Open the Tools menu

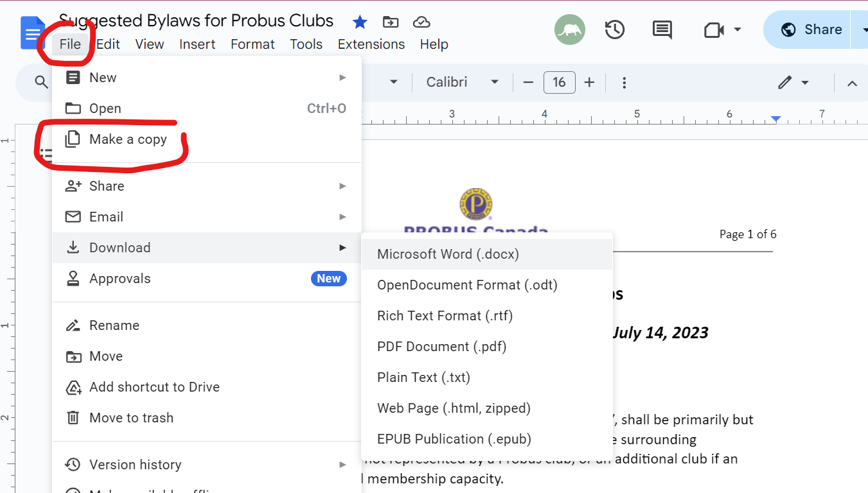pyautogui.click(x=306, y=44)
